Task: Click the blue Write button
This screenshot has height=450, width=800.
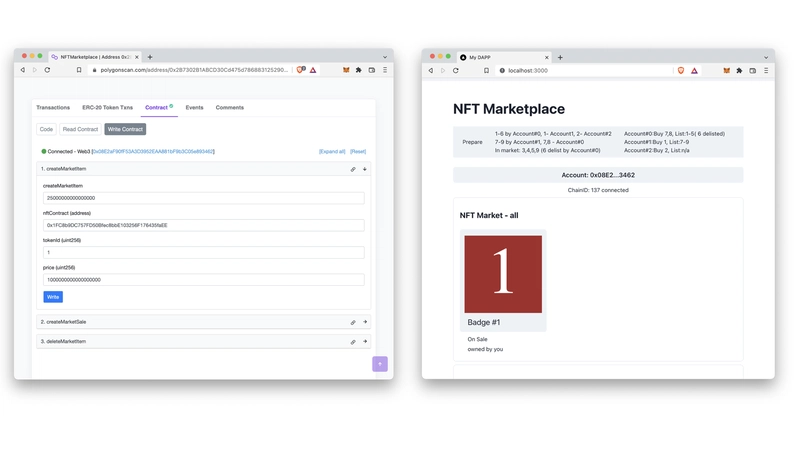Action: coord(53,297)
